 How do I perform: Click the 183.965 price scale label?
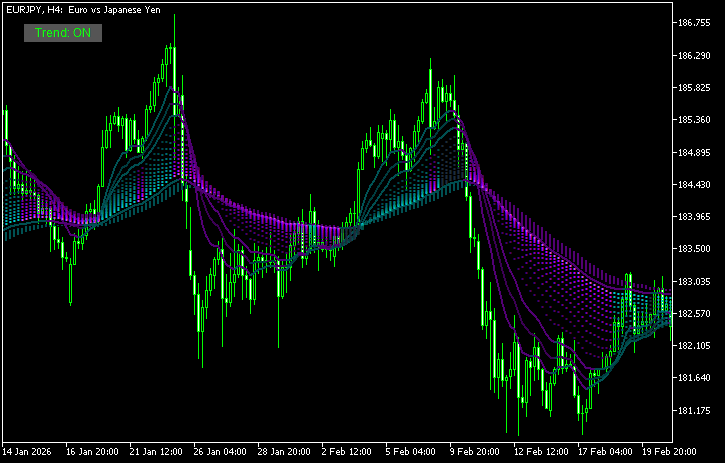(x=694, y=216)
